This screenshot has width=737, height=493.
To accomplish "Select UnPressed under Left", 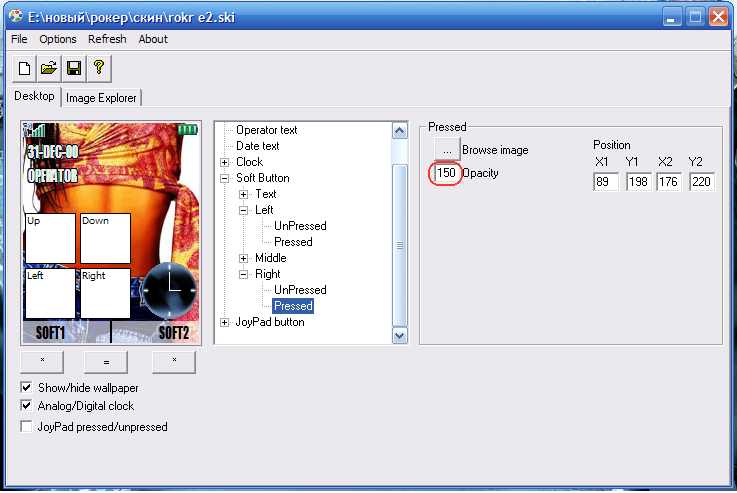I will [300, 226].
